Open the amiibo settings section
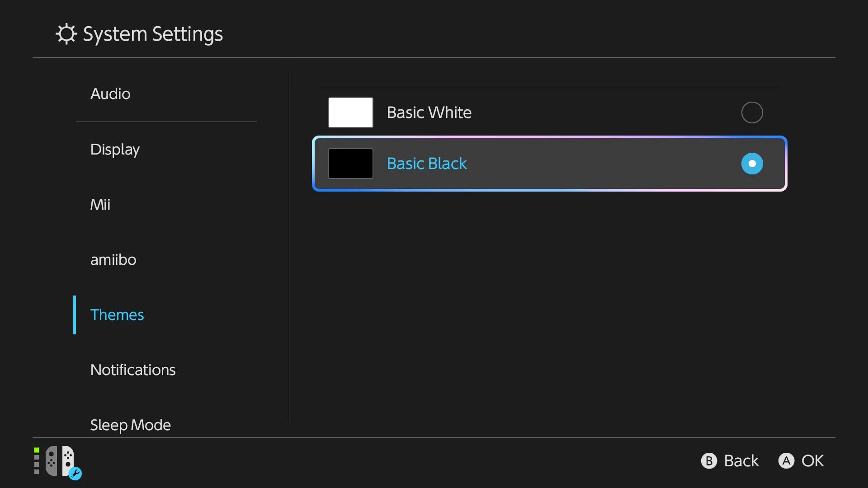Image resolution: width=868 pixels, height=488 pixels. pyautogui.click(x=113, y=260)
